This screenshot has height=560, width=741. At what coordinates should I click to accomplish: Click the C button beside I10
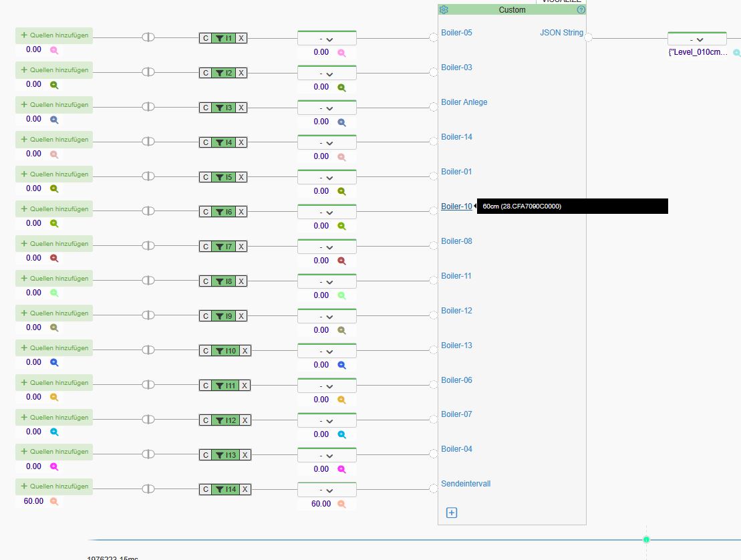tap(206, 351)
